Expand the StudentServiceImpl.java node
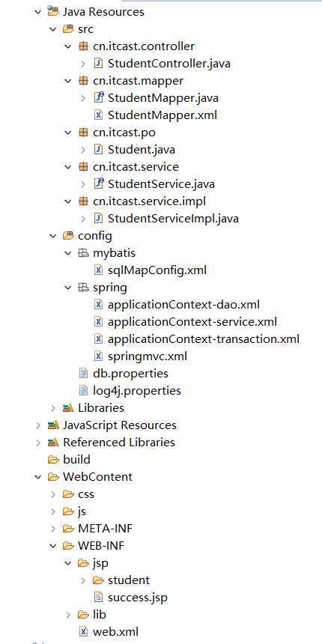 tap(83, 219)
